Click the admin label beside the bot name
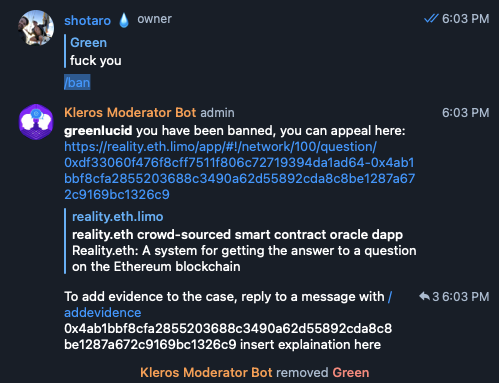This screenshot has width=499, height=383. pos(217,113)
